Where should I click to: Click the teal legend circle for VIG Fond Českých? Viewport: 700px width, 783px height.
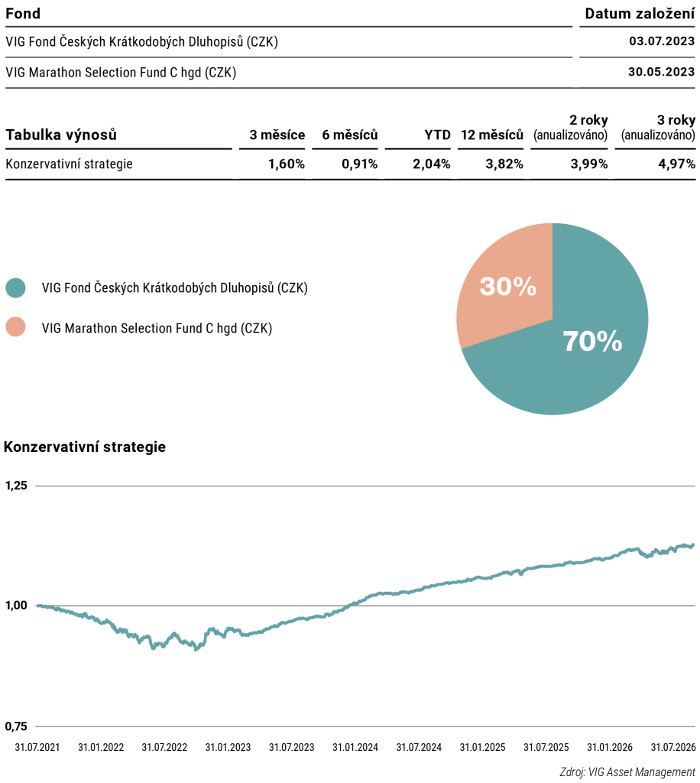coord(15,288)
